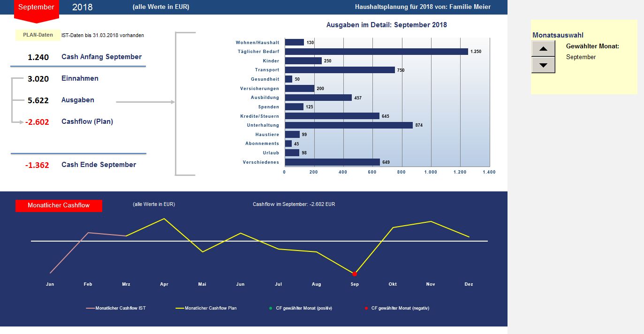Select the Ausgaben value 5.622
The image size is (644, 334).
38,100
